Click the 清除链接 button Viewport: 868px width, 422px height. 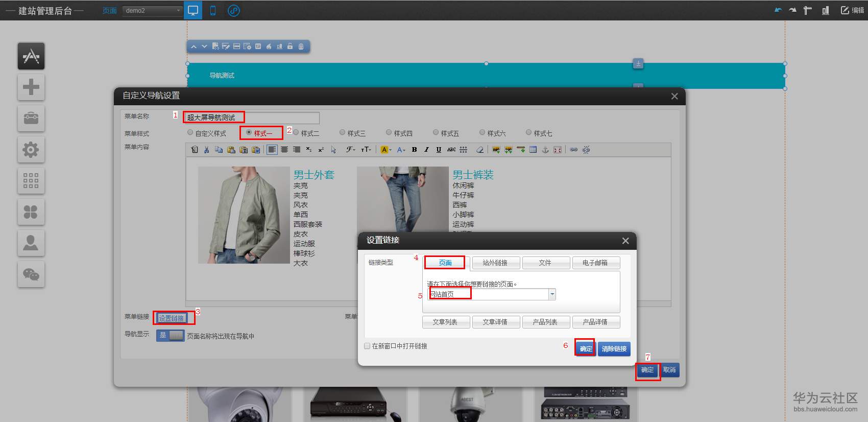point(614,349)
